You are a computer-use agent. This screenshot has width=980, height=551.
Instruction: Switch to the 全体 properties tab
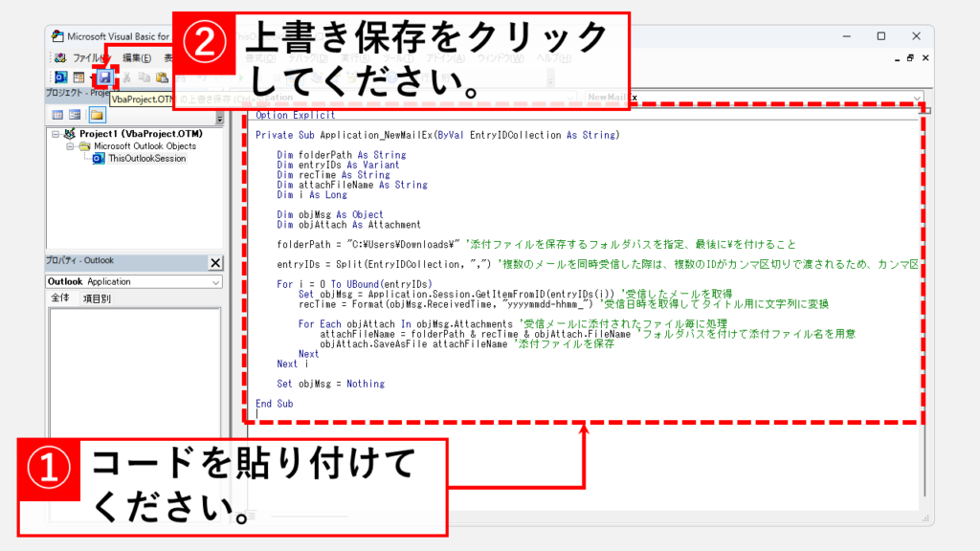tap(60, 298)
